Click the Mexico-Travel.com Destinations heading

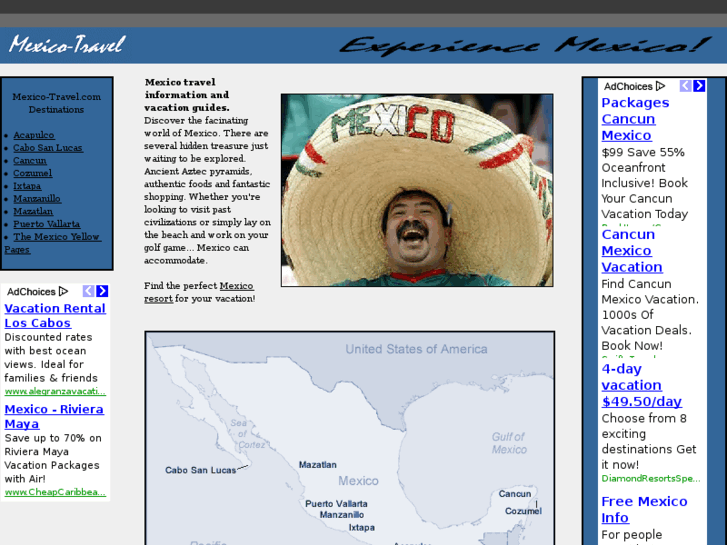57,103
